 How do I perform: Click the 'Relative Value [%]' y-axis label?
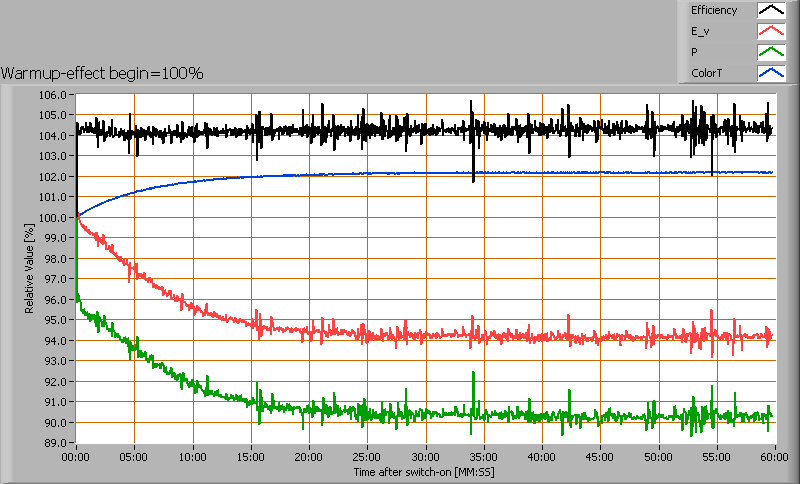[x=31, y=268]
